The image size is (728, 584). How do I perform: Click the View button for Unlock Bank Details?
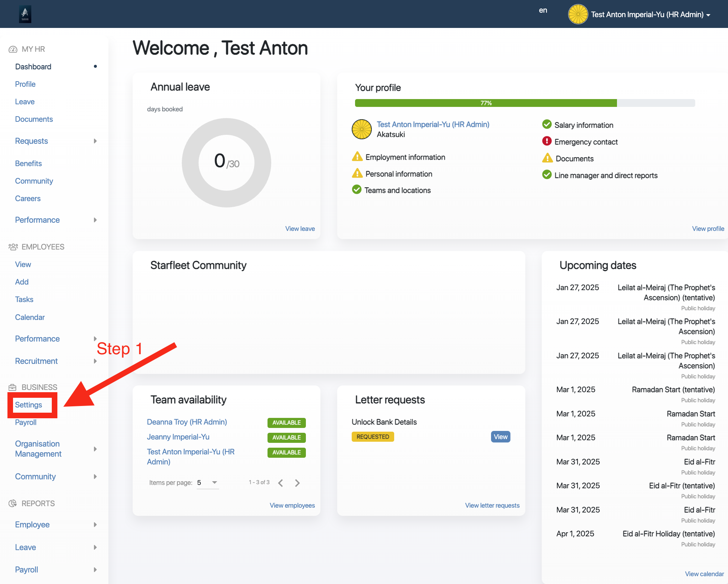point(500,437)
